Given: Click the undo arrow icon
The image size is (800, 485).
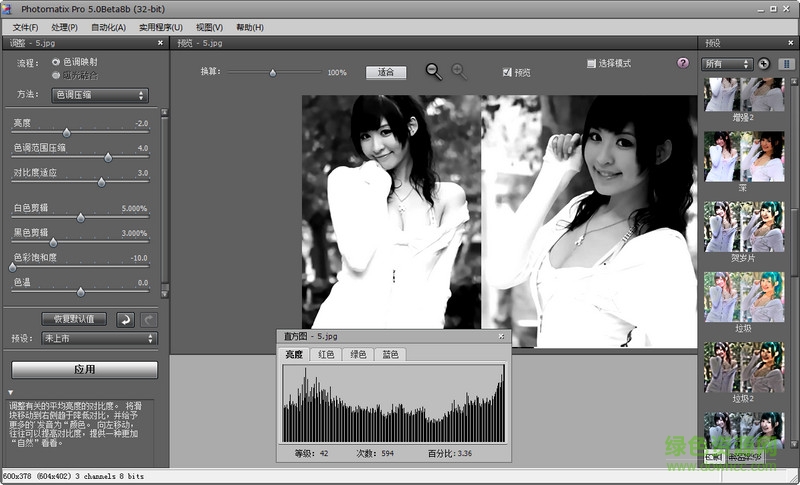Looking at the screenshot, I should click(x=125, y=319).
